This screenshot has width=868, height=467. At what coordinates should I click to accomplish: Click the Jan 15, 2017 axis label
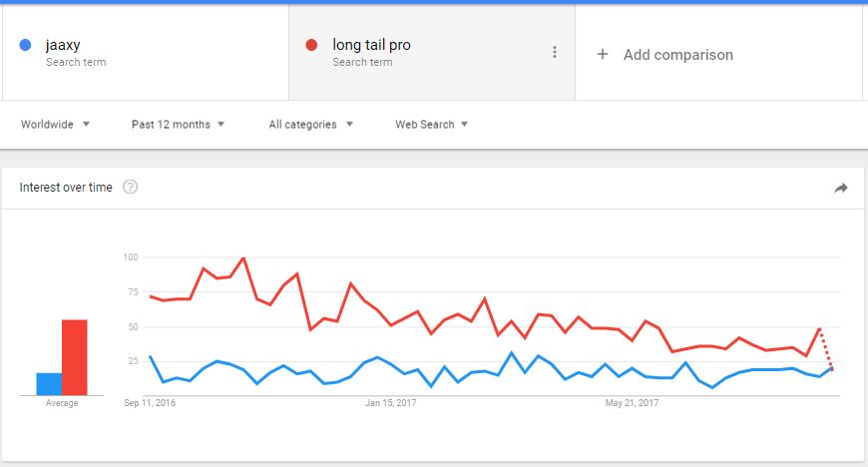click(390, 403)
